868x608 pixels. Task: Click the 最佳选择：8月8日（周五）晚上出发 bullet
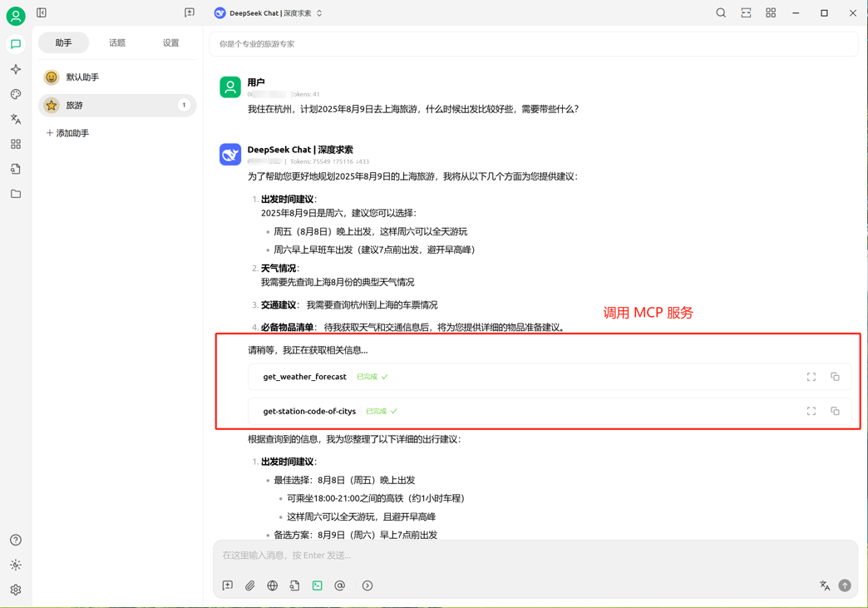[344, 480]
